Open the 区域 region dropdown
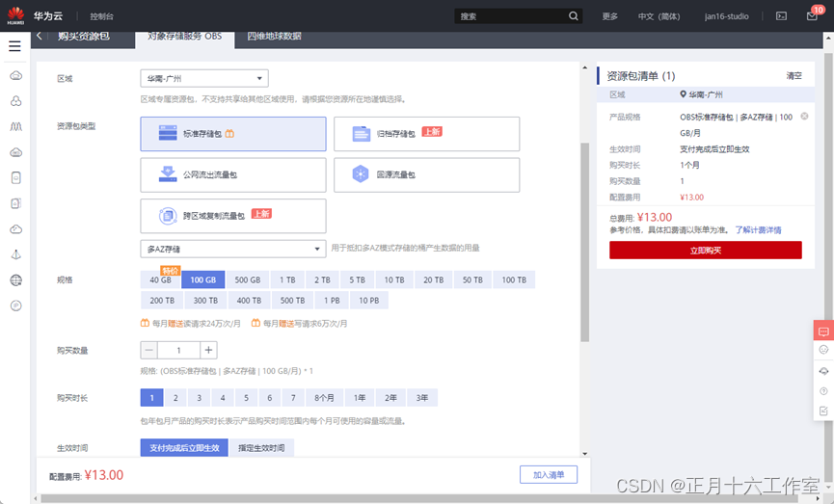Screen dimensions: 834x504 [204, 78]
